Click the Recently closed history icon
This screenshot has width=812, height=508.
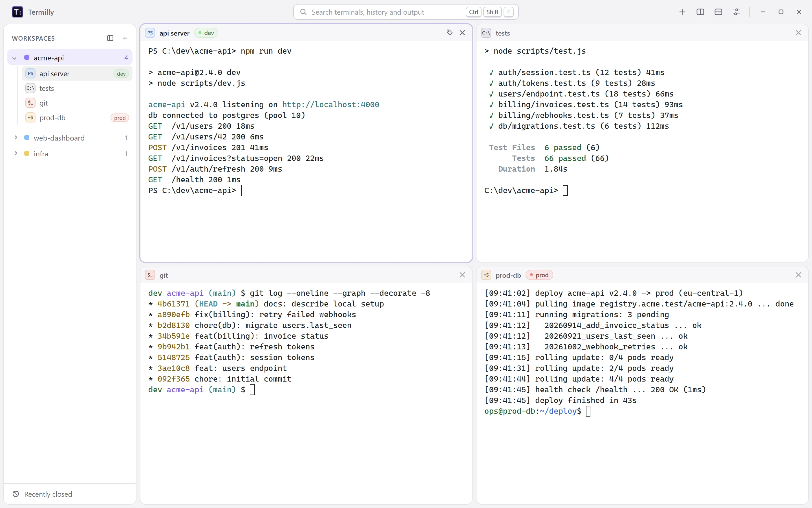[x=16, y=494]
